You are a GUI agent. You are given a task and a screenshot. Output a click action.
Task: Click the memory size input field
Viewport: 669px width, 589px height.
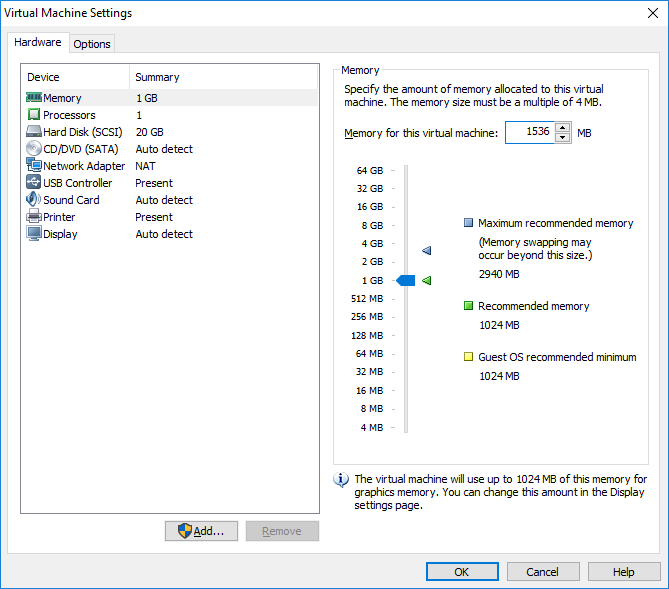tap(530, 132)
